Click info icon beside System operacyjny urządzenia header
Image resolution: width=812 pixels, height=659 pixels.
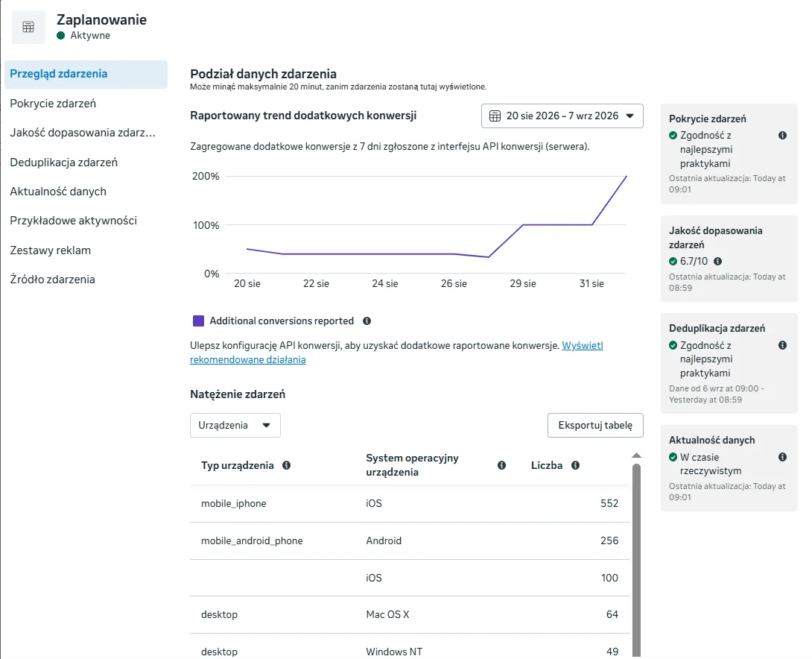pyautogui.click(x=502, y=465)
